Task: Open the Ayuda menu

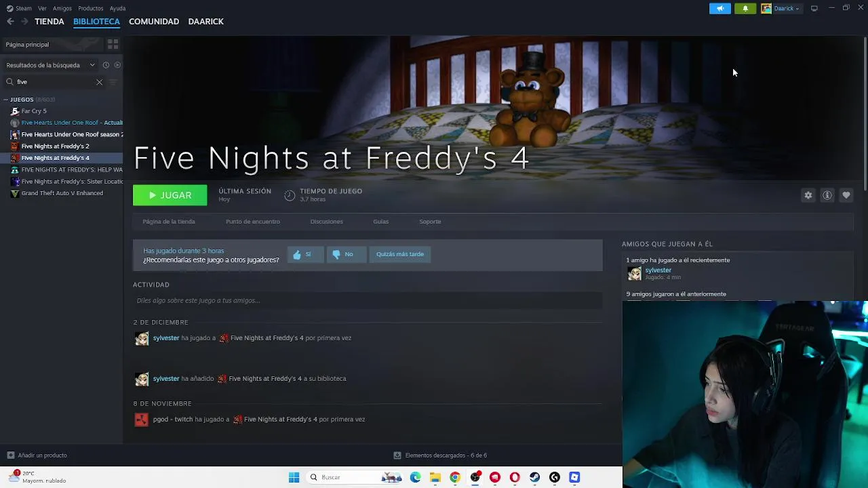Action: 117,8
